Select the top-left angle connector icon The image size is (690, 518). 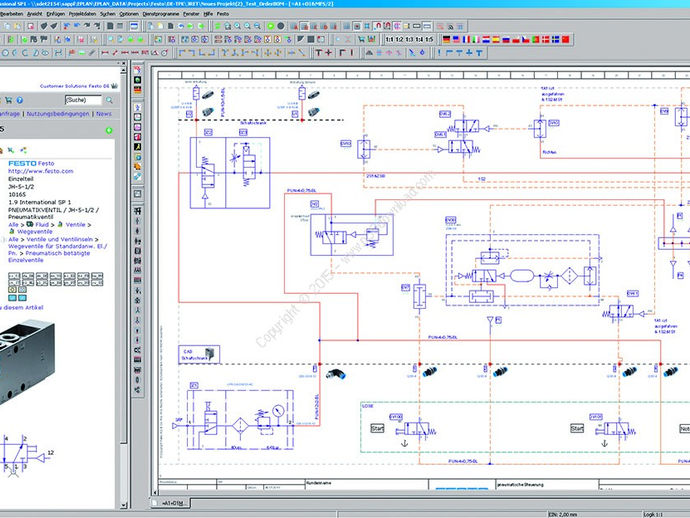point(182,53)
